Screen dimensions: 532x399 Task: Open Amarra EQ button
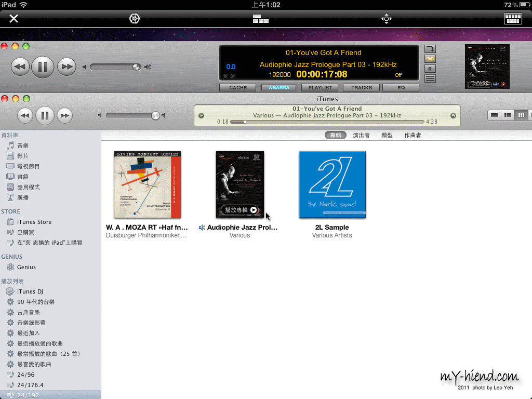point(401,87)
